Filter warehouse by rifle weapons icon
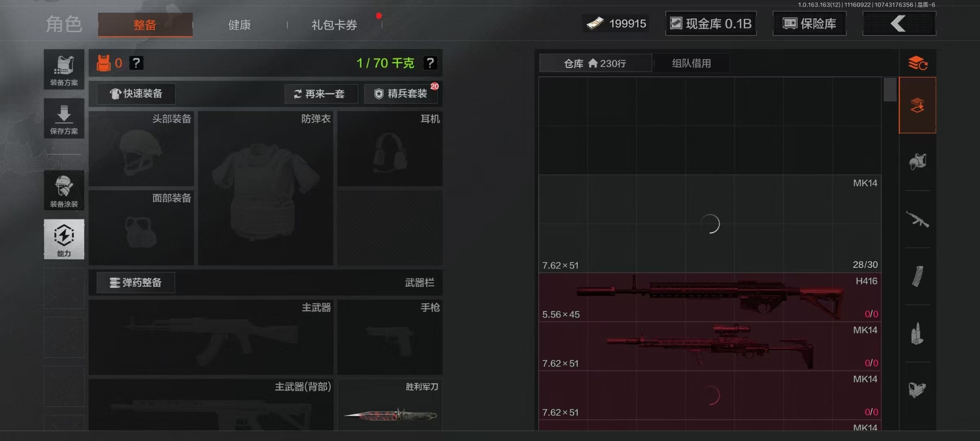This screenshot has width=980, height=441. pos(917,219)
